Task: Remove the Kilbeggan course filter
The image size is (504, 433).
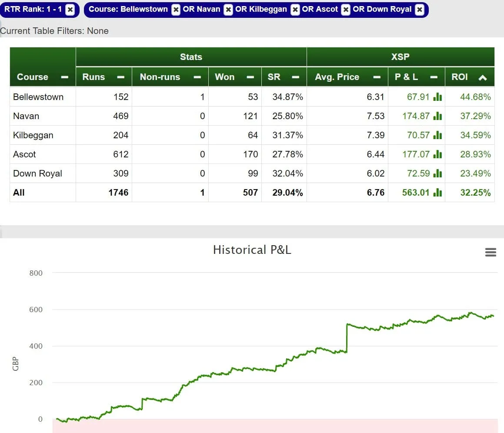Action: [295, 10]
